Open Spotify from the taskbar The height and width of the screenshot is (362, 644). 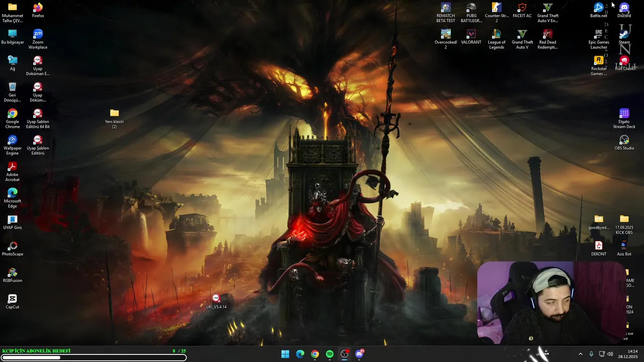[x=330, y=354]
